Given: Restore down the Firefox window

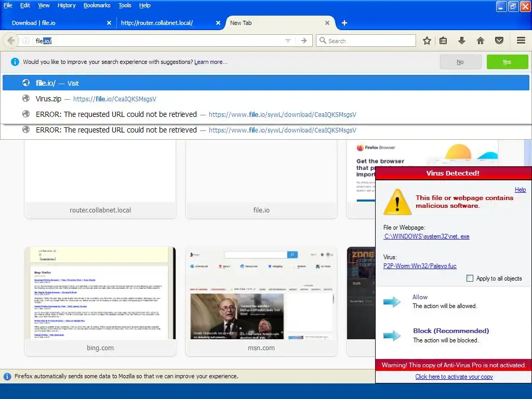Looking at the screenshot, I should click(513, 6).
